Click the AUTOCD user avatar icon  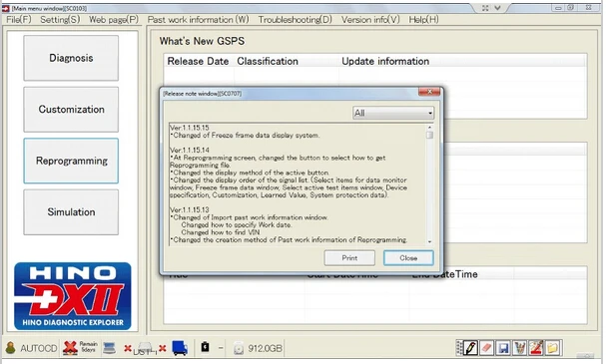click(x=11, y=348)
